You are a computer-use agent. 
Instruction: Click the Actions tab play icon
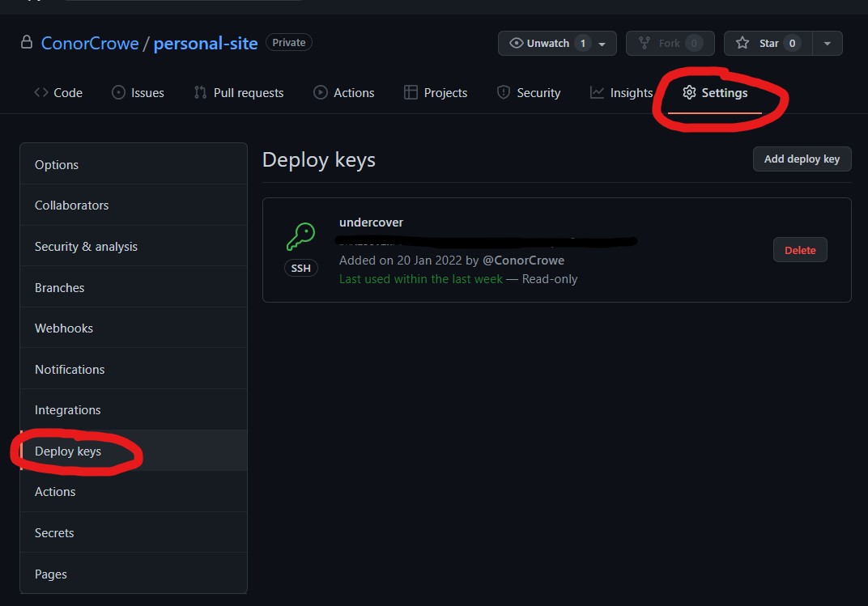(321, 92)
